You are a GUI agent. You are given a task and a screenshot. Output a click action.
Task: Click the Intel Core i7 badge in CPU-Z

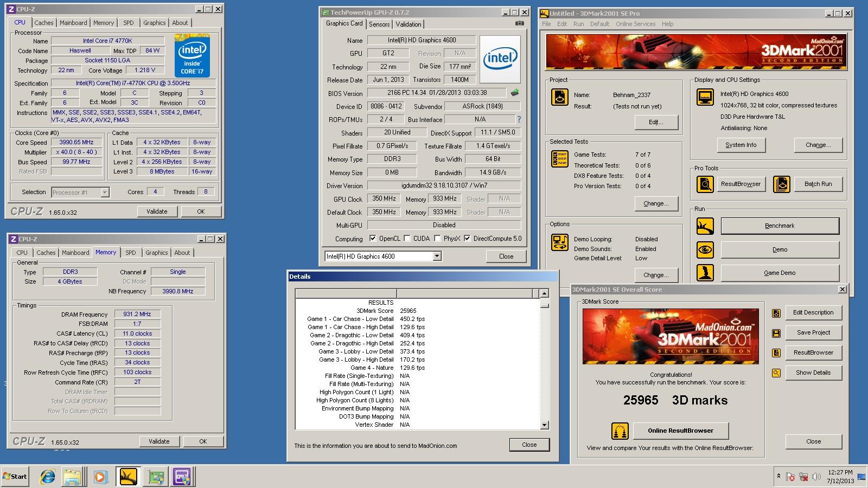coord(192,56)
